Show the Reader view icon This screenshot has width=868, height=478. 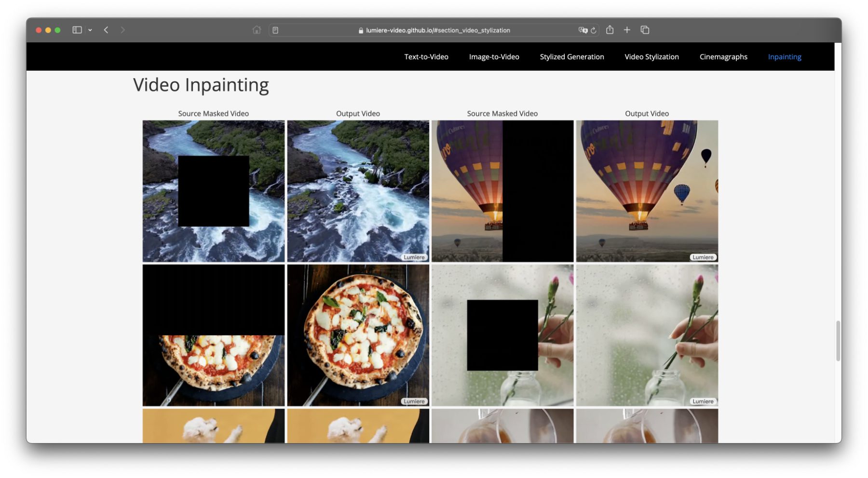[275, 30]
